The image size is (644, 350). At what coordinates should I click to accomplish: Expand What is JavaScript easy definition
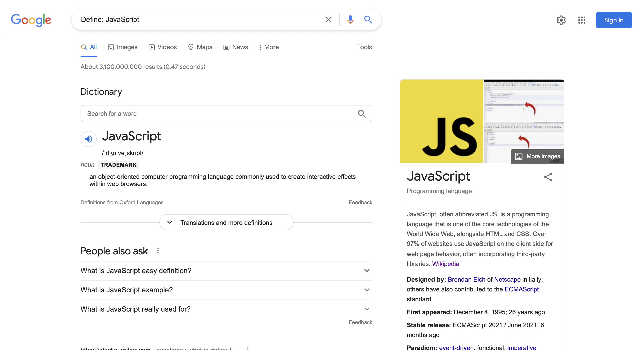367,271
